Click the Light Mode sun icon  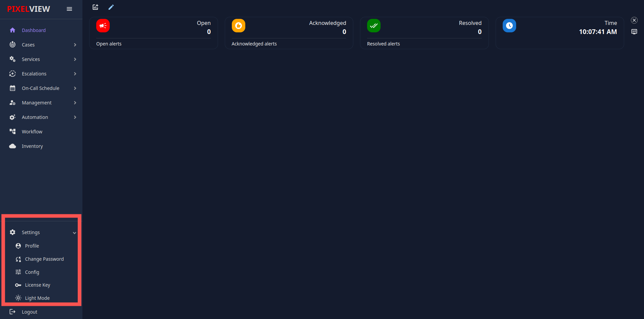click(x=18, y=298)
